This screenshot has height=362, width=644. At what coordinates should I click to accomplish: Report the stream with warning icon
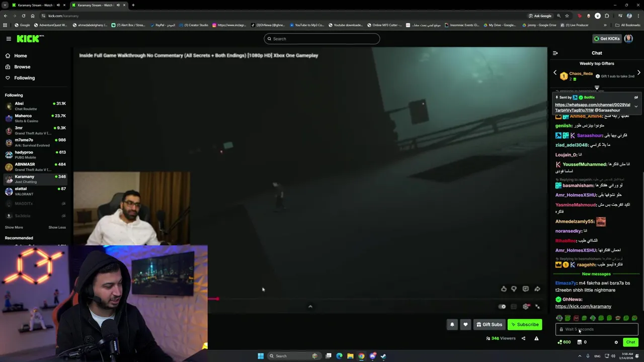[x=536, y=338]
